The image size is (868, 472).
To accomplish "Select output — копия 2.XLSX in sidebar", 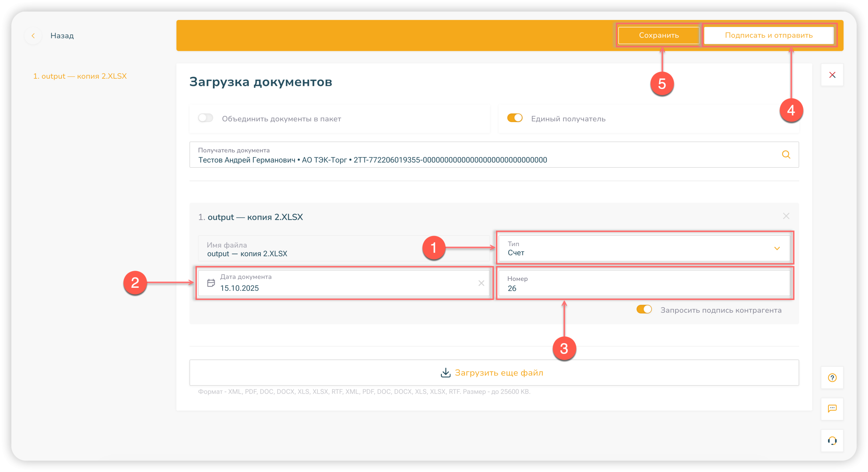I will coord(80,76).
